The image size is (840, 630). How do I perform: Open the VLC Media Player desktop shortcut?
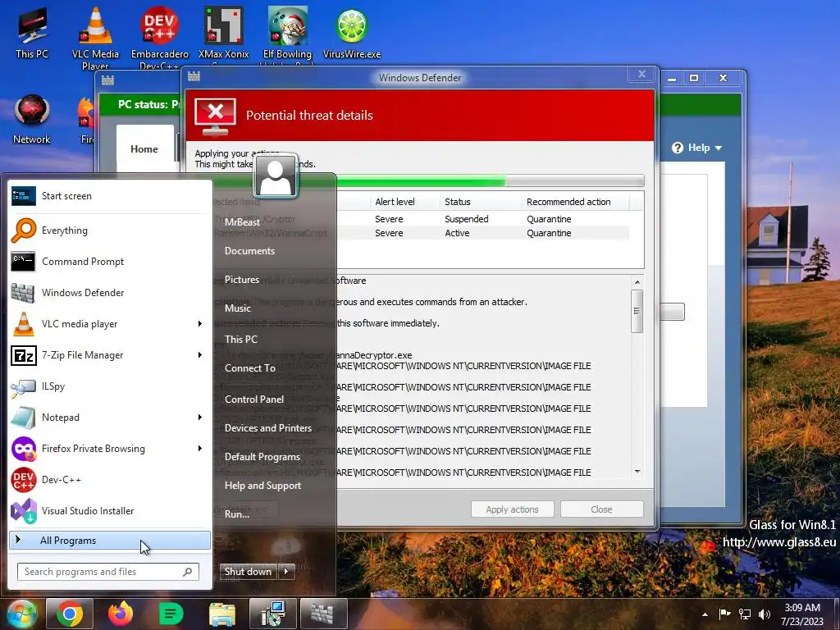point(95,38)
